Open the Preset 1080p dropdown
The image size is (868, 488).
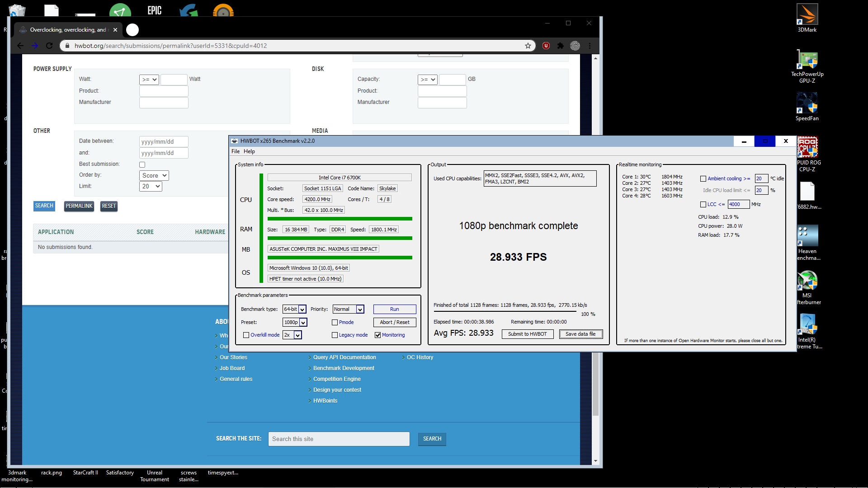[x=295, y=322]
